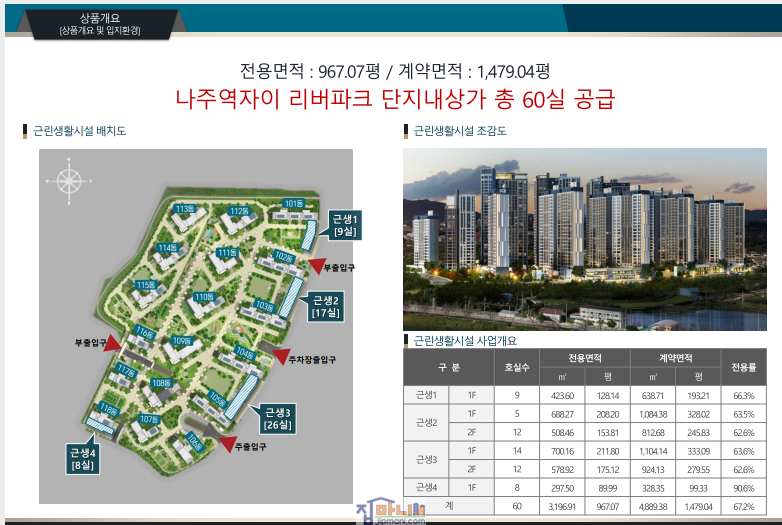Click the 호실수 table header
The image size is (782, 525).
[517, 367]
